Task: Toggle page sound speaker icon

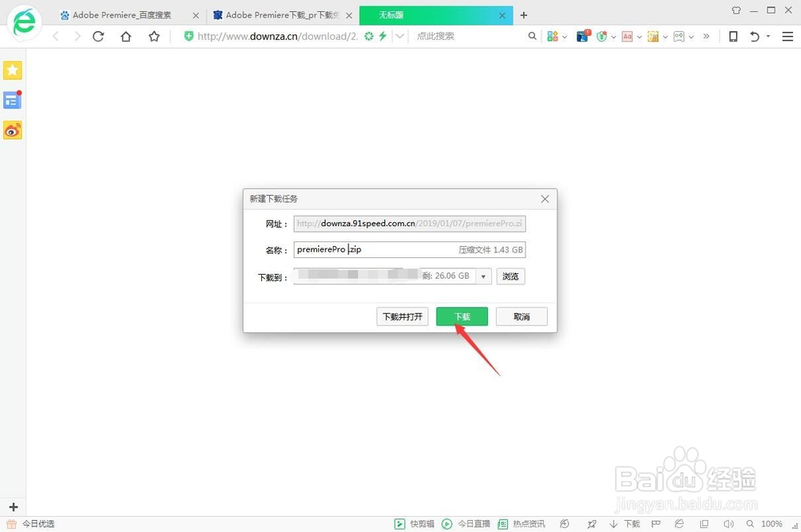Action: 728,524
